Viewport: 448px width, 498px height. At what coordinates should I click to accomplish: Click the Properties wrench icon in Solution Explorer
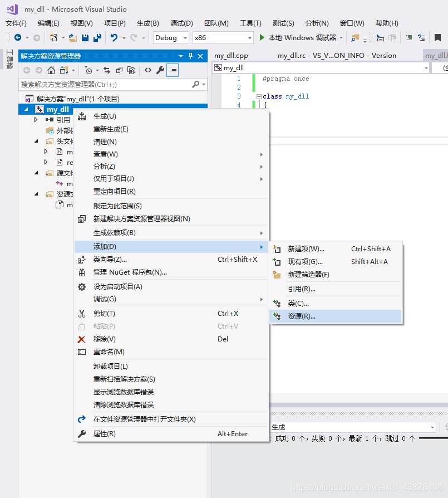[x=160, y=70]
